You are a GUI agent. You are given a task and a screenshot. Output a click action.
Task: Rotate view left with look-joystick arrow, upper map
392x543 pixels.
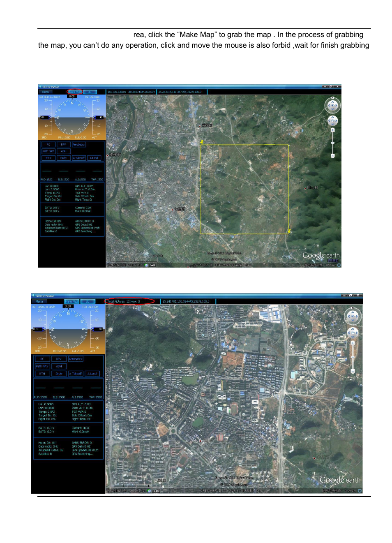pos(329,105)
